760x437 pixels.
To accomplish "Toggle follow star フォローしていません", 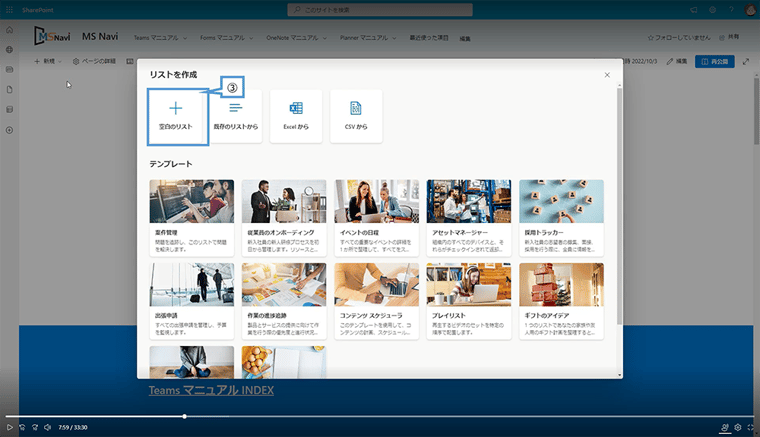I will (x=679, y=37).
